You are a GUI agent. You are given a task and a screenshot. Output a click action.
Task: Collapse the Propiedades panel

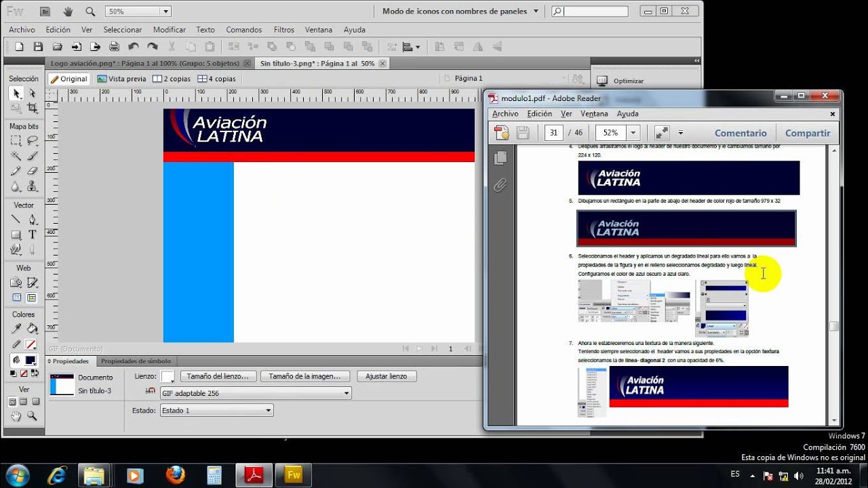[x=49, y=361]
